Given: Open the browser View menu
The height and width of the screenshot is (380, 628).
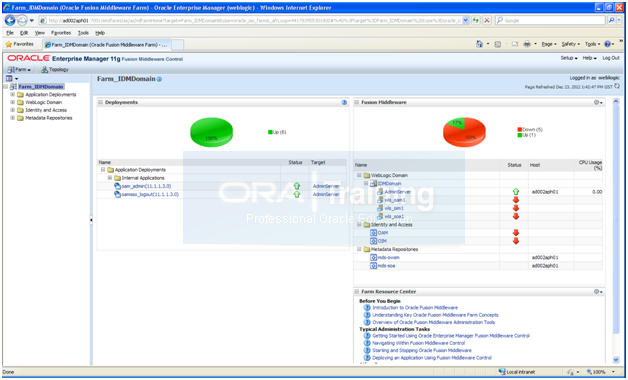Looking at the screenshot, I should click(x=40, y=33).
